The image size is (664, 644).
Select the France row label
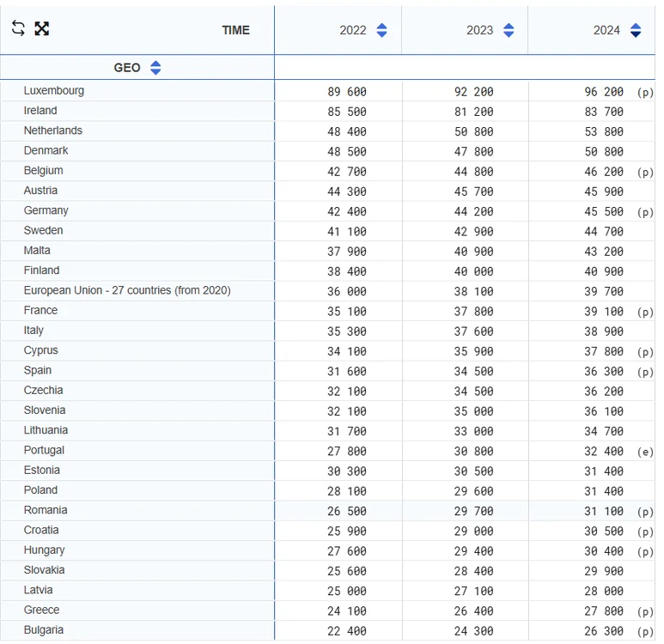(40, 310)
